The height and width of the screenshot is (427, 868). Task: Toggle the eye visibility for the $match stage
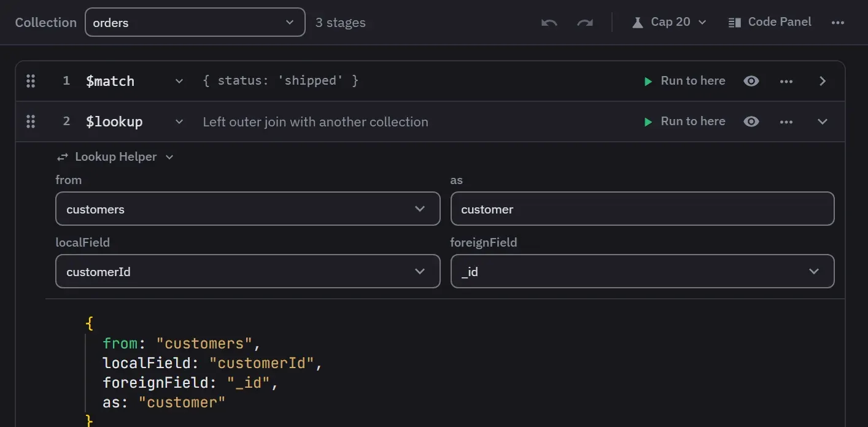pos(751,81)
